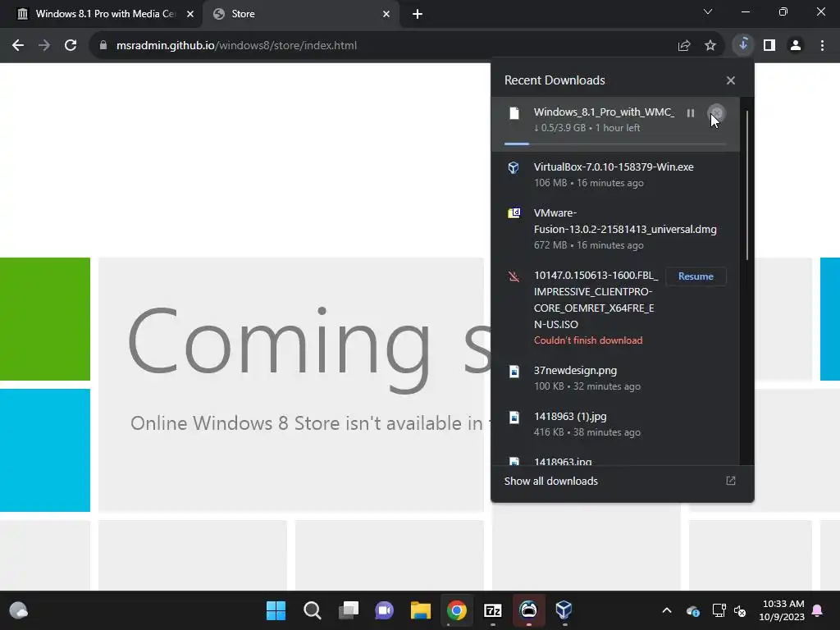This screenshot has height=630, width=840.
Task: Close the Store tab
Action: coord(386,14)
